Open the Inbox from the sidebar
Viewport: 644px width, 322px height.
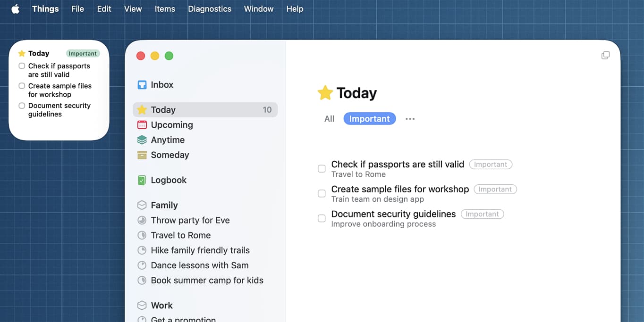point(162,84)
